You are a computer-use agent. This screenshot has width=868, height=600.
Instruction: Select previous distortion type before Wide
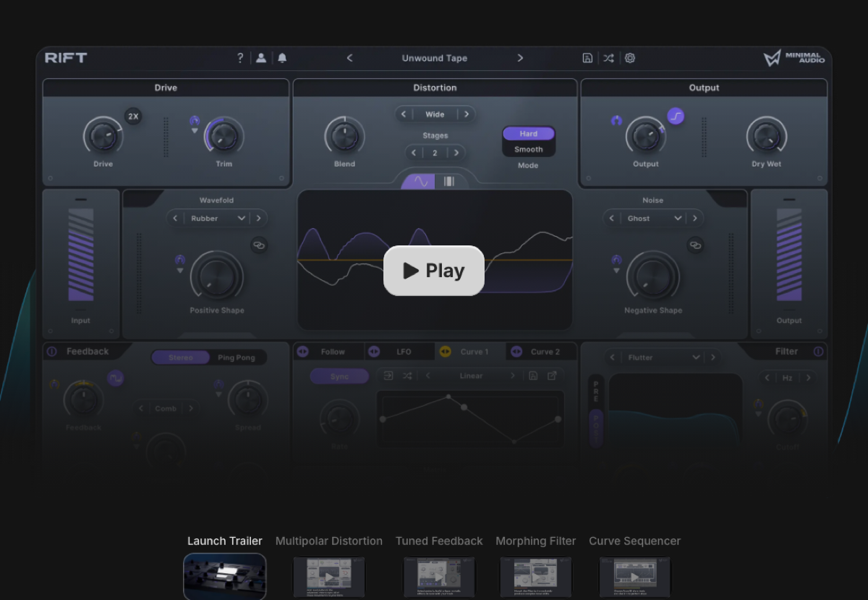[404, 114]
